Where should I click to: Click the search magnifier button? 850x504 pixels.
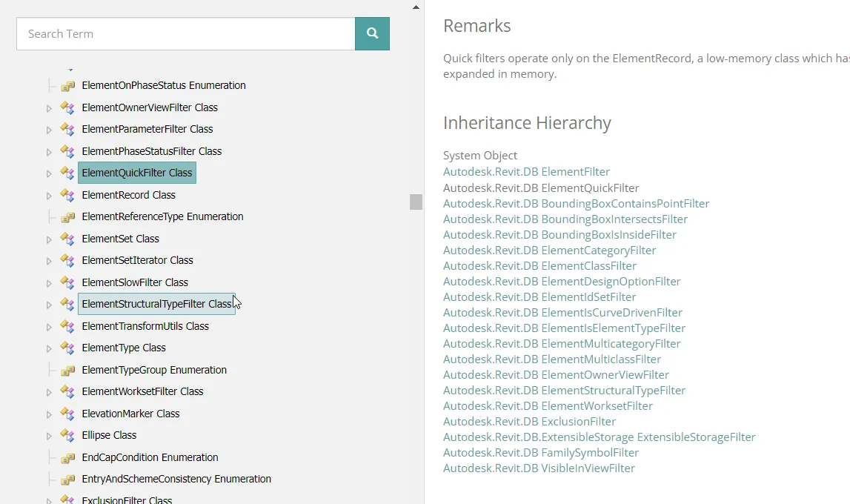(372, 33)
